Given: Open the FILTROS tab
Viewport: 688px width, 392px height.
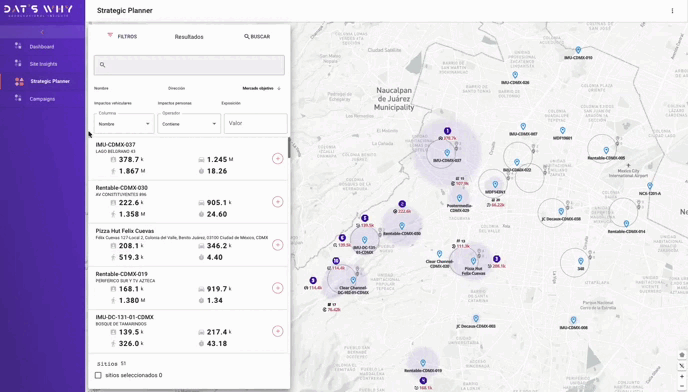Looking at the screenshot, I should (x=122, y=36).
